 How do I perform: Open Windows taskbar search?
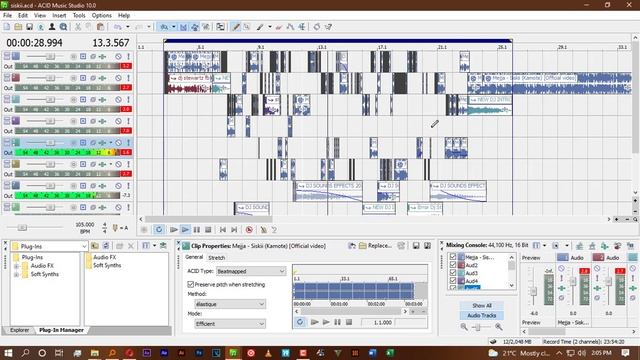tap(25, 353)
